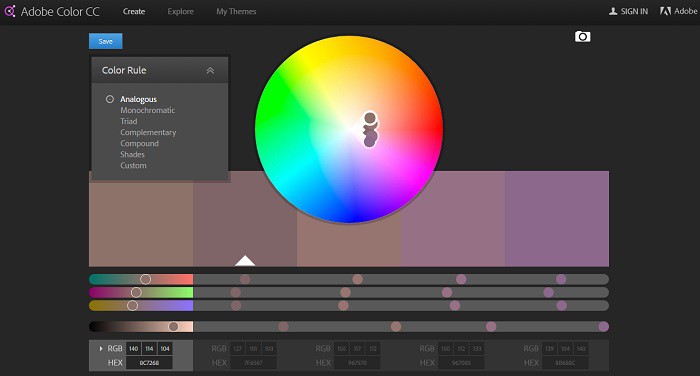Click the third swatch's green value 117
The width and height of the screenshot is (700, 376).
357,349
